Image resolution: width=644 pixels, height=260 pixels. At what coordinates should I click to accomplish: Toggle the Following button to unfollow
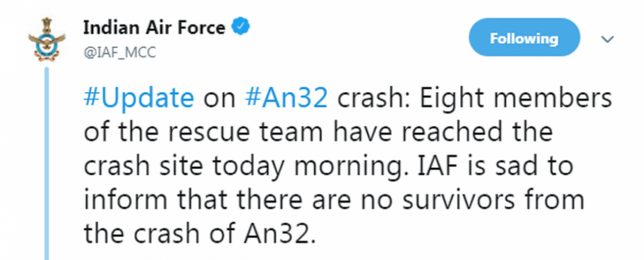524,39
